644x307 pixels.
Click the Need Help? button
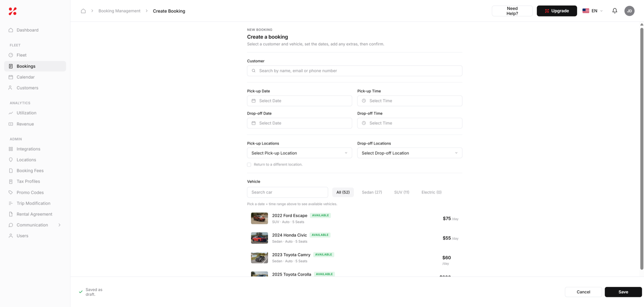[x=512, y=11]
